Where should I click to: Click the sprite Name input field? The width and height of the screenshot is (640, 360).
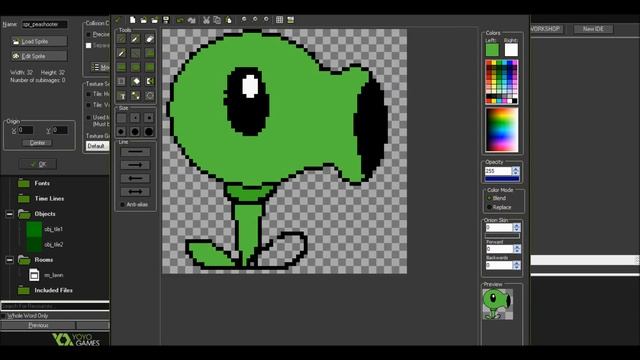(x=44, y=24)
